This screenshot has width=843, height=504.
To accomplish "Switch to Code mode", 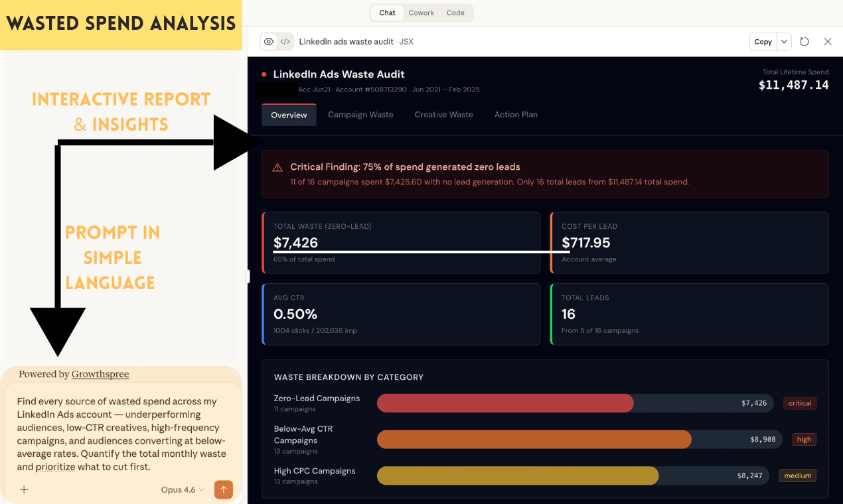I will coord(455,13).
